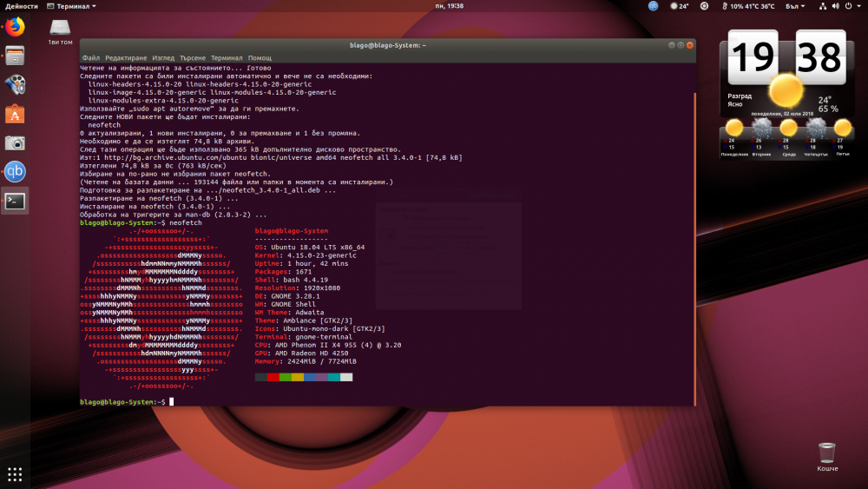Viewport: 868px width, 489px height.
Task: Click the CPU: AMD Phenom II X4 955 line
Action: (x=328, y=345)
